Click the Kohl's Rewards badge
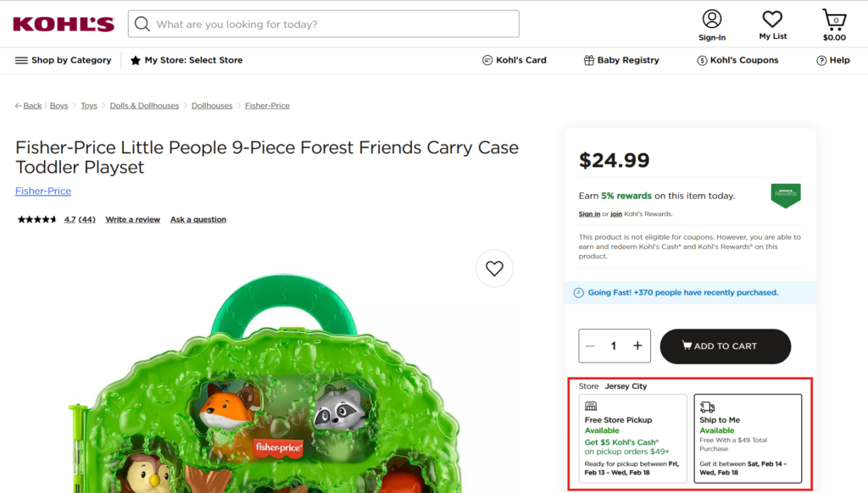Image resolution: width=868 pixels, height=493 pixels. click(785, 196)
